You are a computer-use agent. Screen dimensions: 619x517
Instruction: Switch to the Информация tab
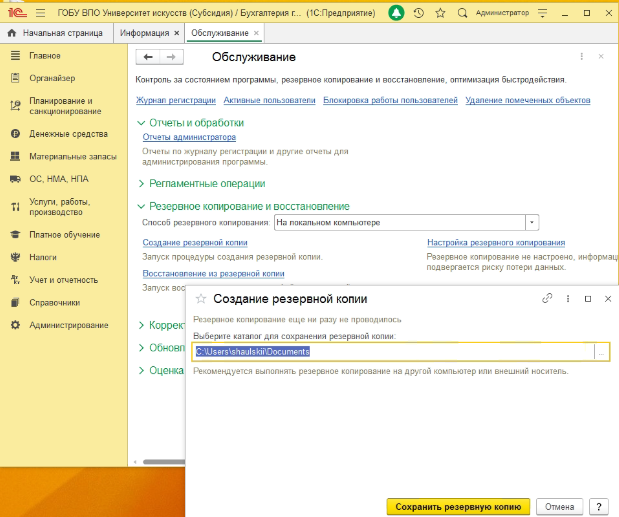coord(144,34)
